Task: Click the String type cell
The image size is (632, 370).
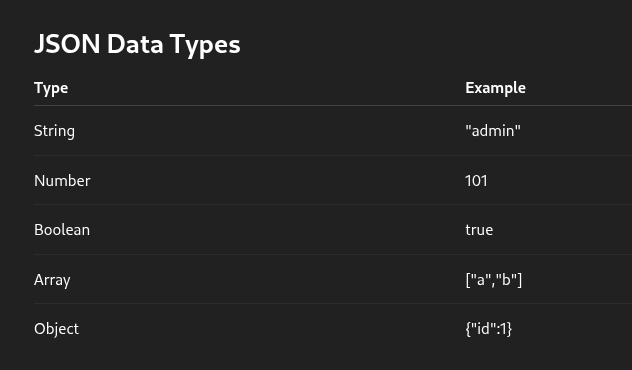Action: (54, 131)
